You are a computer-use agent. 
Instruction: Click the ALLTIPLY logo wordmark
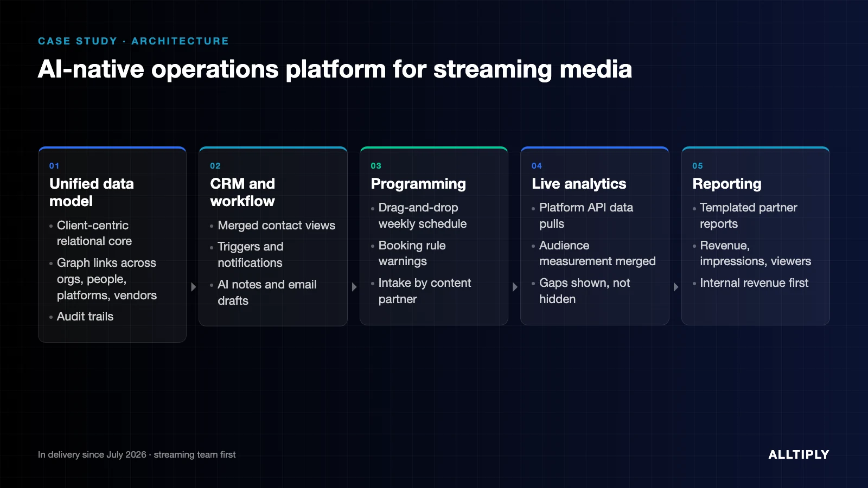click(x=799, y=455)
